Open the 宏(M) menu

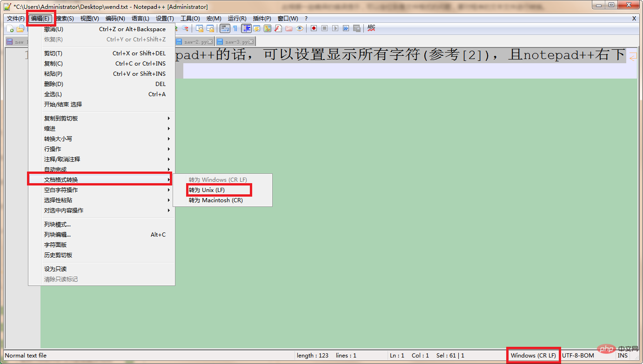point(214,18)
